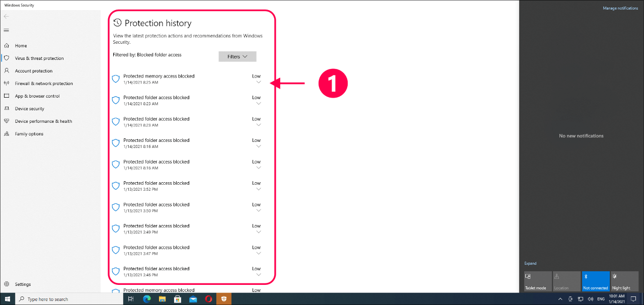Expand the 1/13/2021 3:50 PM entry chevron
The width and height of the screenshot is (644, 305).
(x=259, y=210)
